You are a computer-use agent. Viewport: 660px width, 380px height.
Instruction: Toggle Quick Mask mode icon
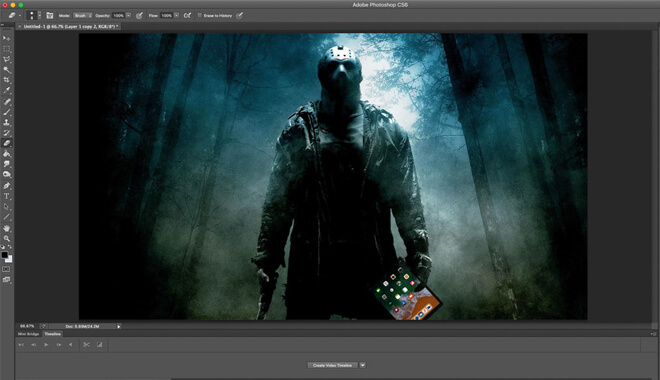tap(6, 269)
